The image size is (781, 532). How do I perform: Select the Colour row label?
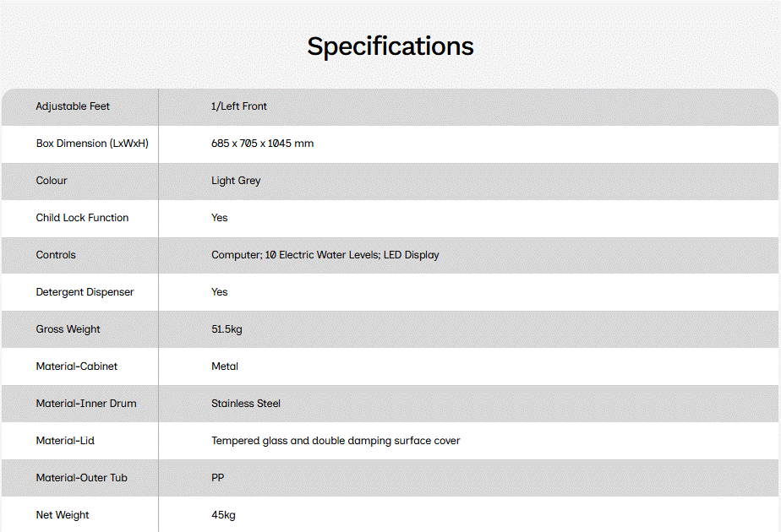click(52, 180)
